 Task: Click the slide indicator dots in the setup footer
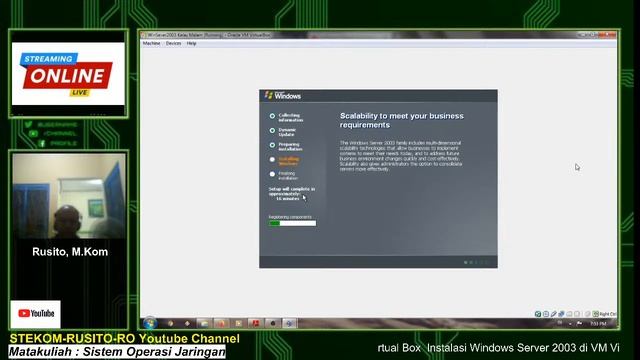[x=476, y=262]
